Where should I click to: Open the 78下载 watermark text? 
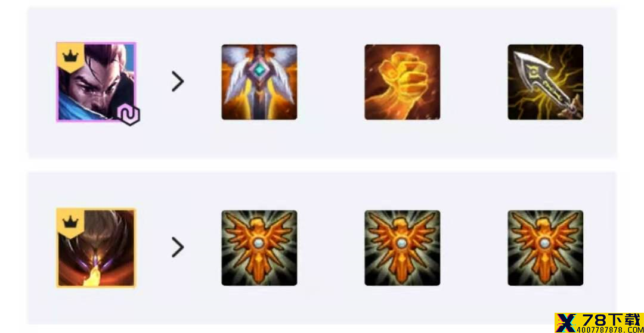(612, 319)
